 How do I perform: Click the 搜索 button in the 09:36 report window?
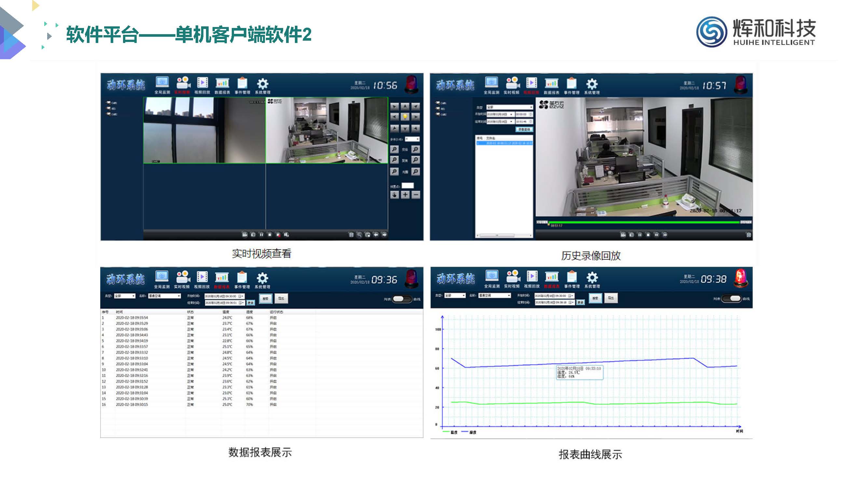266,298
